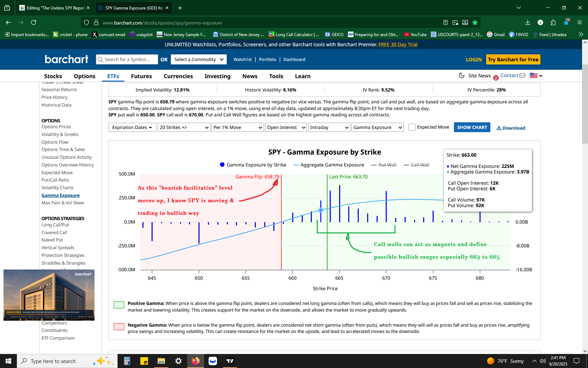Open the Futures menu
This screenshot has width=588, height=368.
(141, 76)
